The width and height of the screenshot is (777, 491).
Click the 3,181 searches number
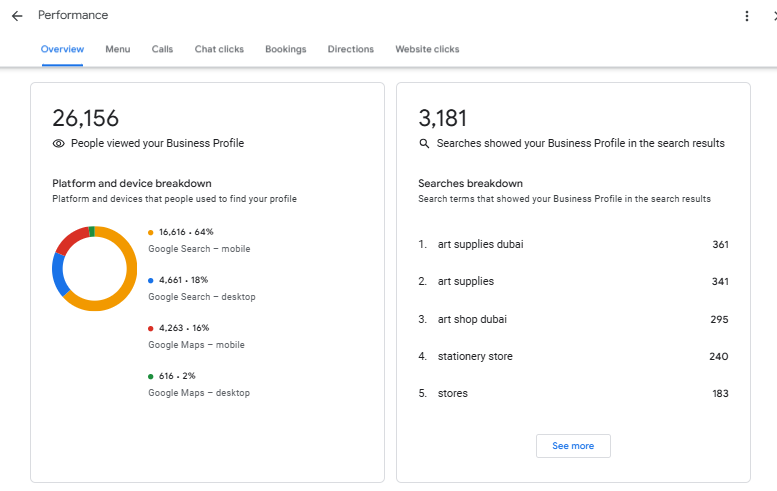(443, 118)
